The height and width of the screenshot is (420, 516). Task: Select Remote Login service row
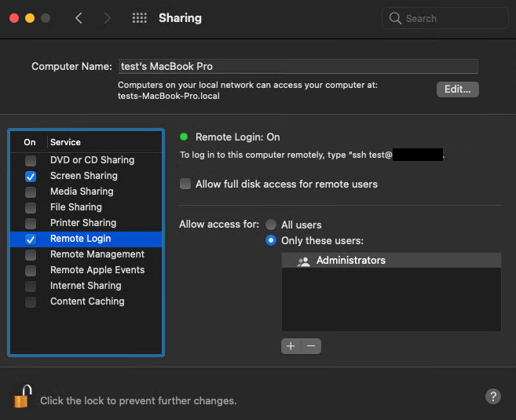[x=86, y=239]
